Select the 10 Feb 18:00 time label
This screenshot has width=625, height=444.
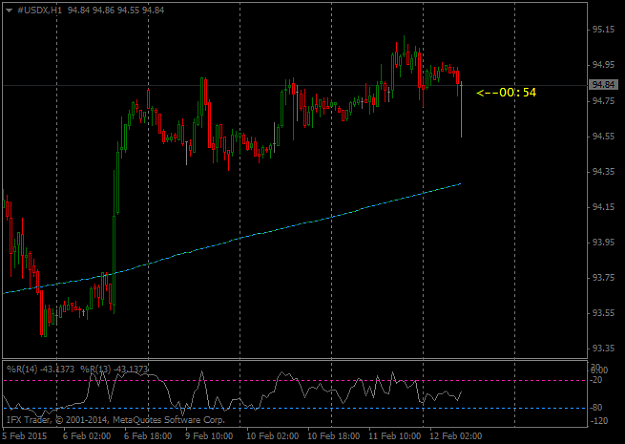(x=334, y=436)
